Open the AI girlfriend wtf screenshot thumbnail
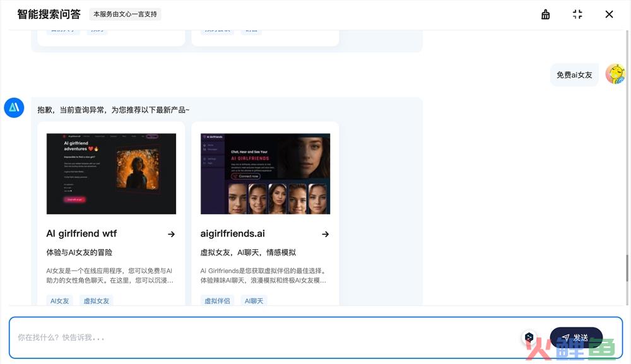This screenshot has height=364, width=631. point(111,173)
